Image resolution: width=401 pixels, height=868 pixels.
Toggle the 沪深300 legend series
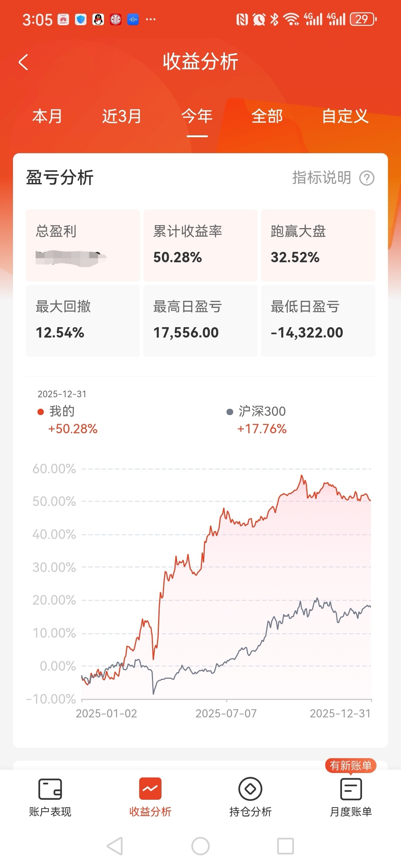[x=261, y=411]
